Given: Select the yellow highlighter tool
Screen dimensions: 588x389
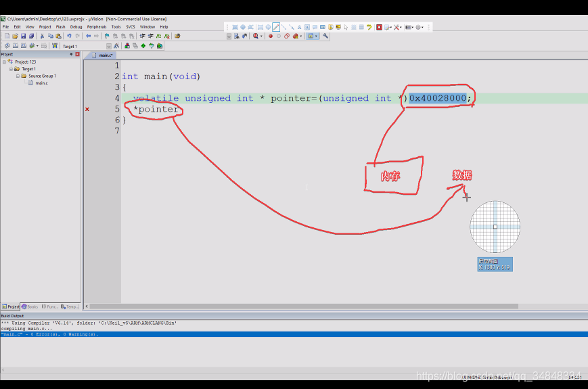Looking at the screenshot, I should pos(369,27).
